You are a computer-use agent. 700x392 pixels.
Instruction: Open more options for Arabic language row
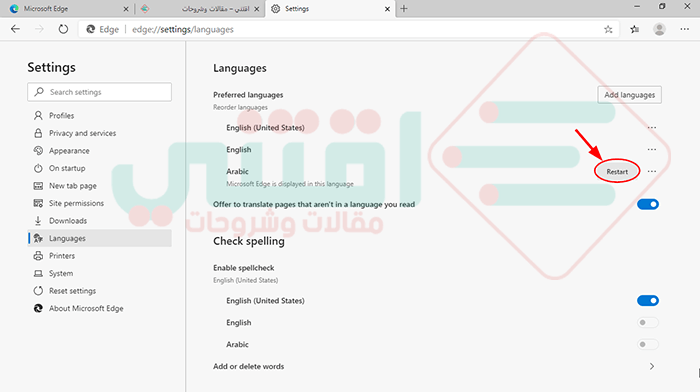(652, 171)
